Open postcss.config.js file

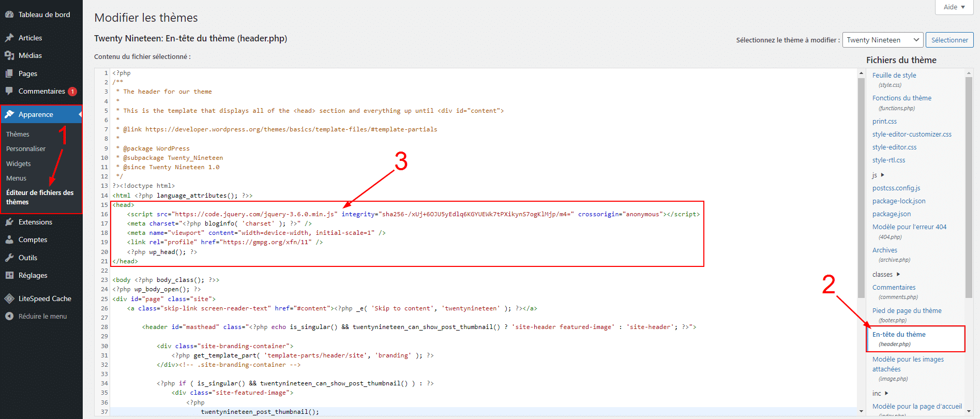(x=896, y=188)
